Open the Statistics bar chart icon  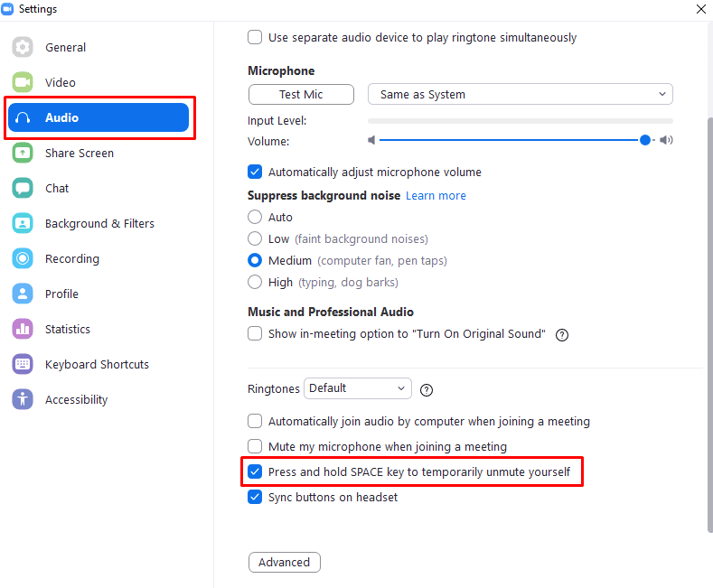[x=23, y=329]
